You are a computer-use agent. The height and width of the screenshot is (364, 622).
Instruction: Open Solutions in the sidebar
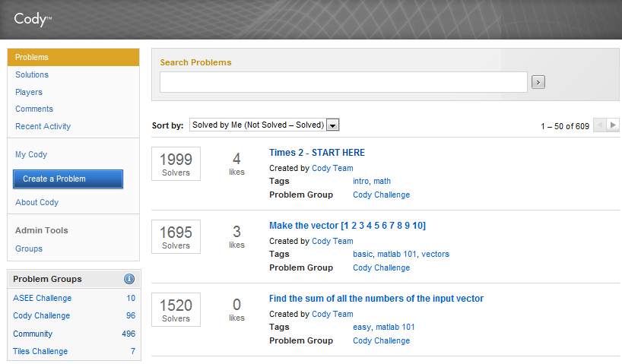click(32, 74)
